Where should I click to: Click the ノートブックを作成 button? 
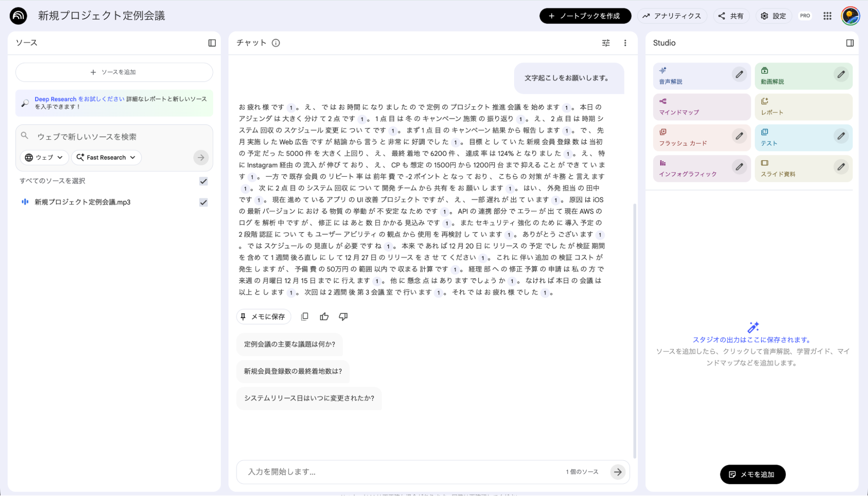(585, 16)
